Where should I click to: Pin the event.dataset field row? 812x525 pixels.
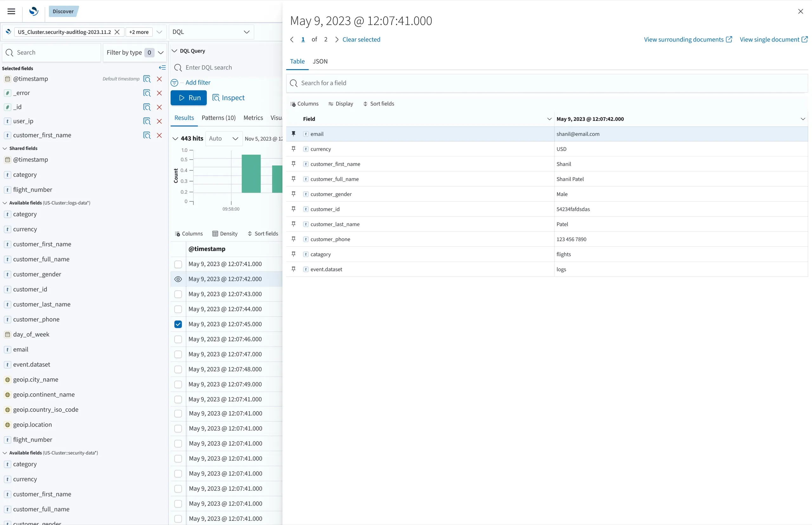(293, 269)
